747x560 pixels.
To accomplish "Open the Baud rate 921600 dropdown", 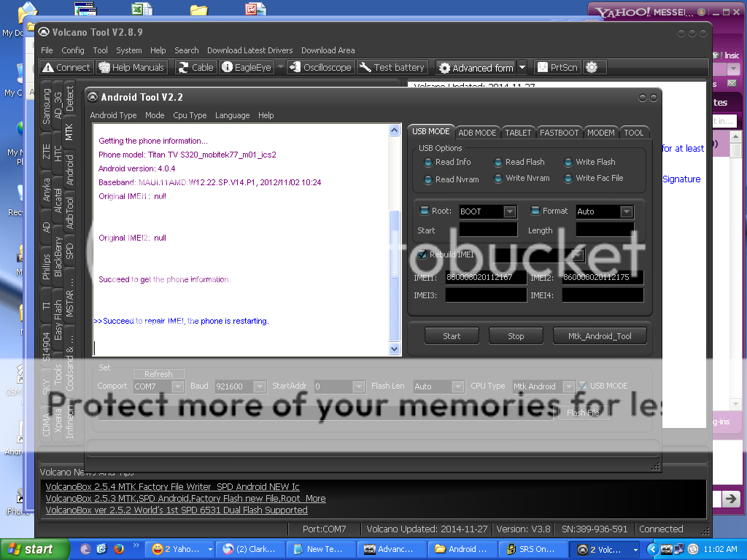I will pyautogui.click(x=259, y=386).
